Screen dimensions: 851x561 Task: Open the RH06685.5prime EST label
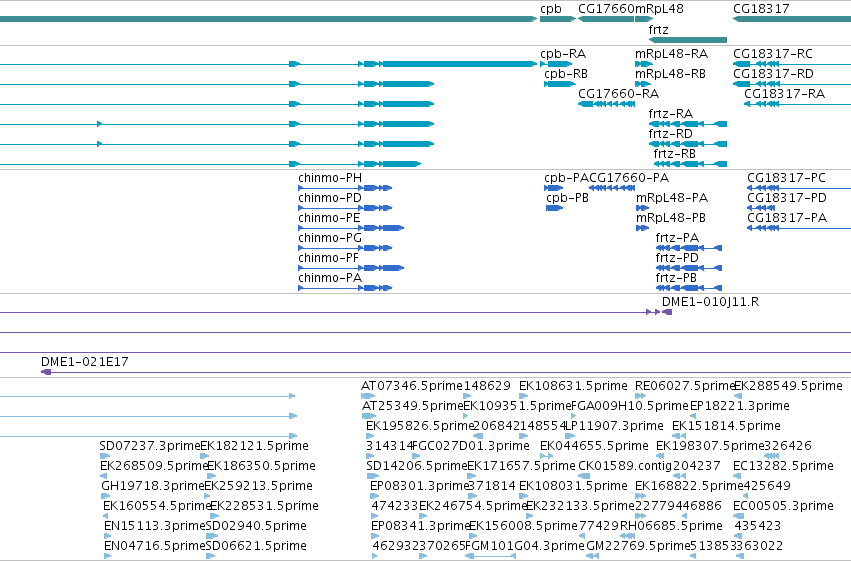click(x=671, y=526)
